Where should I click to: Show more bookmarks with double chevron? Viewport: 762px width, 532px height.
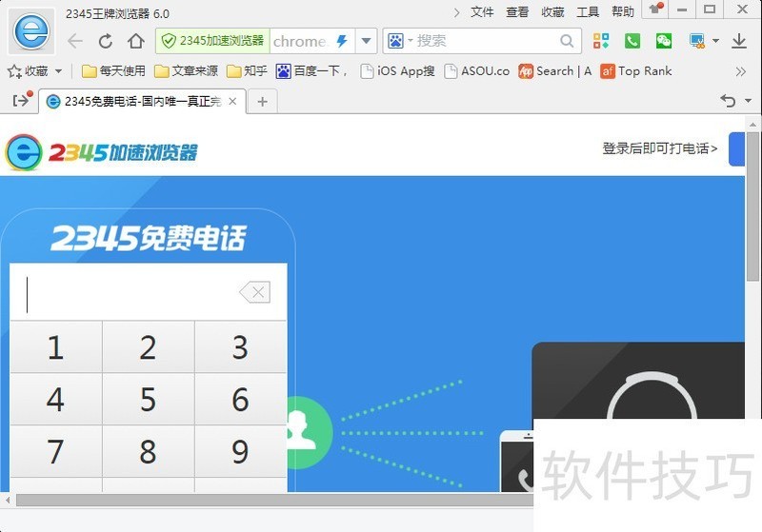pos(741,71)
